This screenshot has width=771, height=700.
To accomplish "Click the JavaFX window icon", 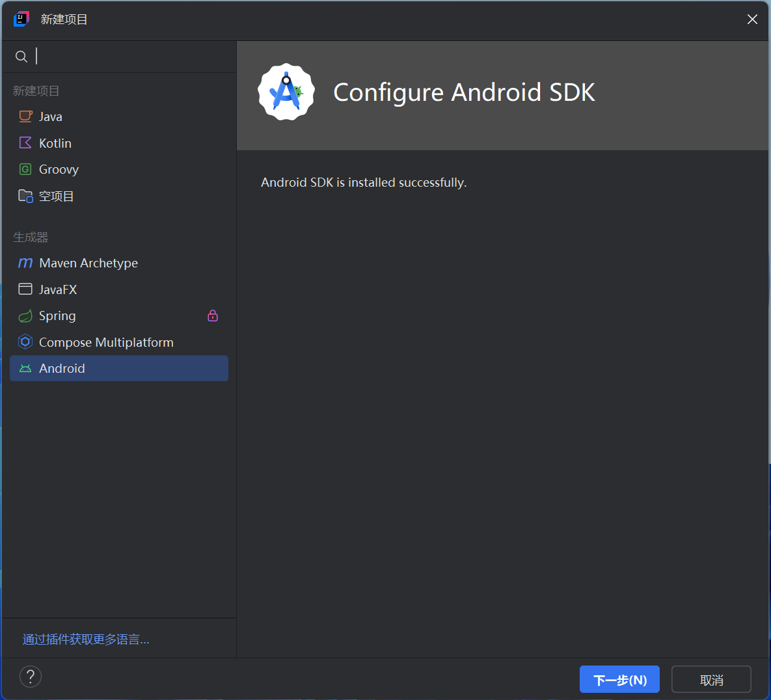I will click(x=25, y=289).
